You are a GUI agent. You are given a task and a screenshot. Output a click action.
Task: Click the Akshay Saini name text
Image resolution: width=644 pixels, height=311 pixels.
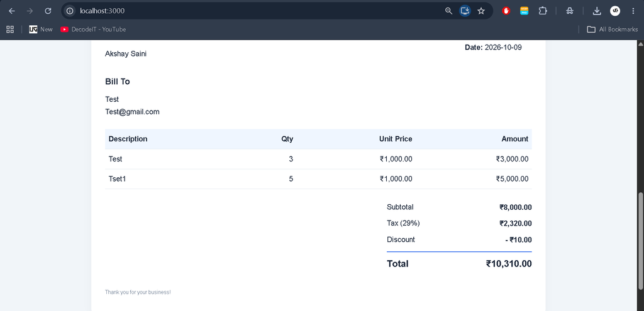(126, 54)
